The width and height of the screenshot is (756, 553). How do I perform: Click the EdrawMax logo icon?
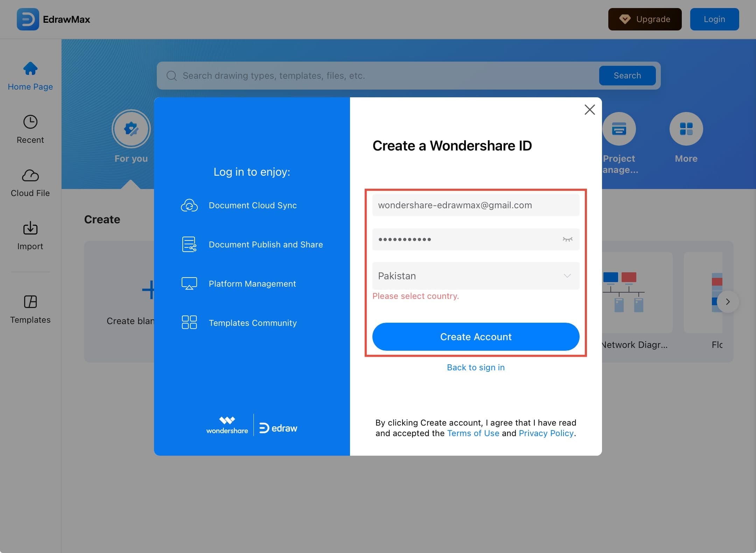click(28, 19)
